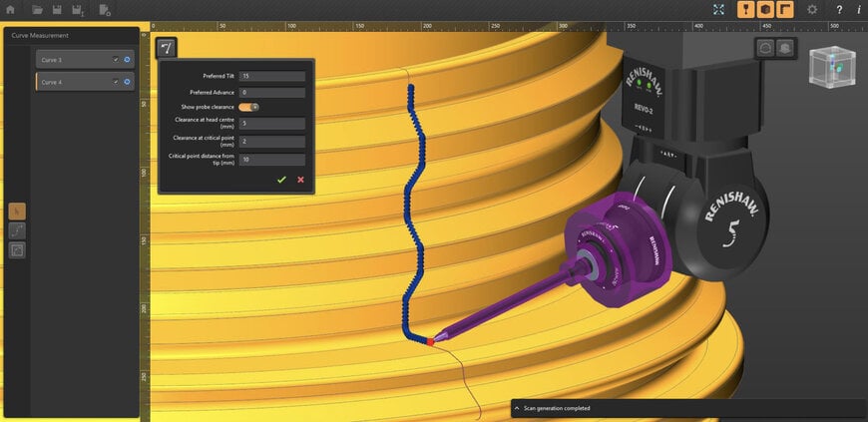Select the framed region tool in sidebar

[17, 250]
